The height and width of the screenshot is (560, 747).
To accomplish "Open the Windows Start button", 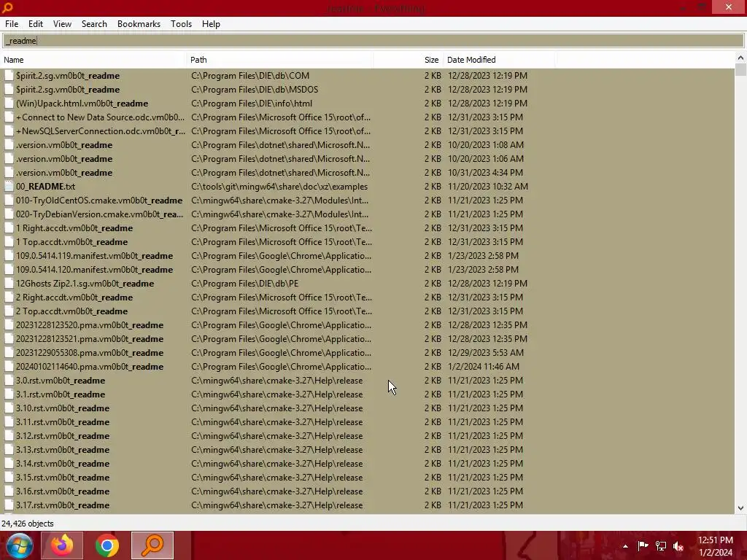I will (19, 545).
